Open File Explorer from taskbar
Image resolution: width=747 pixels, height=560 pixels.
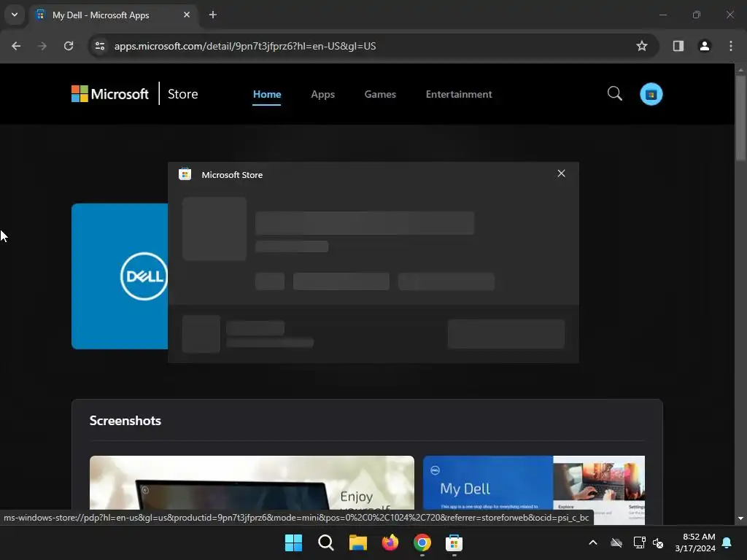pyautogui.click(x=357, y=542)
